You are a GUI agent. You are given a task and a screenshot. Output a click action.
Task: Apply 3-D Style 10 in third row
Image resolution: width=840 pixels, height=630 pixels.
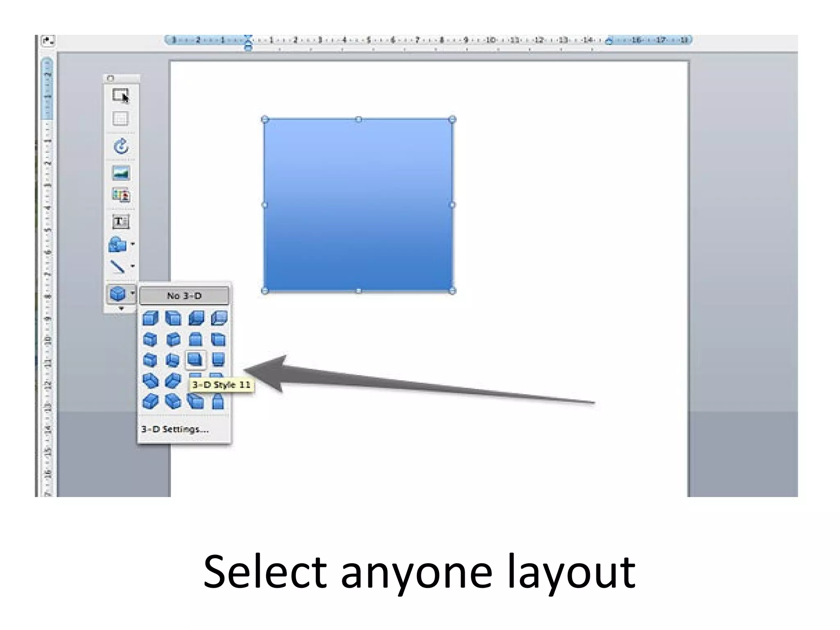click(x=173, y=360)
